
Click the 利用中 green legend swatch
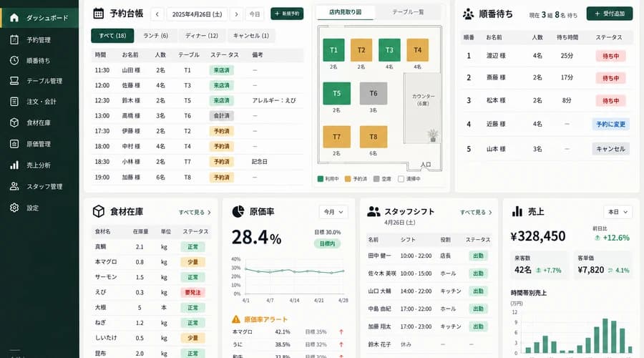click(x=321, y=179)
